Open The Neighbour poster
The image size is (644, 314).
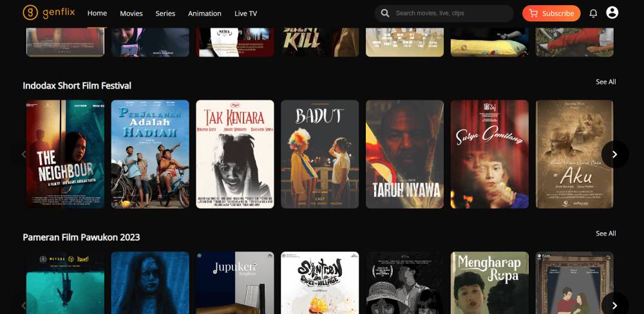(65, 154)
